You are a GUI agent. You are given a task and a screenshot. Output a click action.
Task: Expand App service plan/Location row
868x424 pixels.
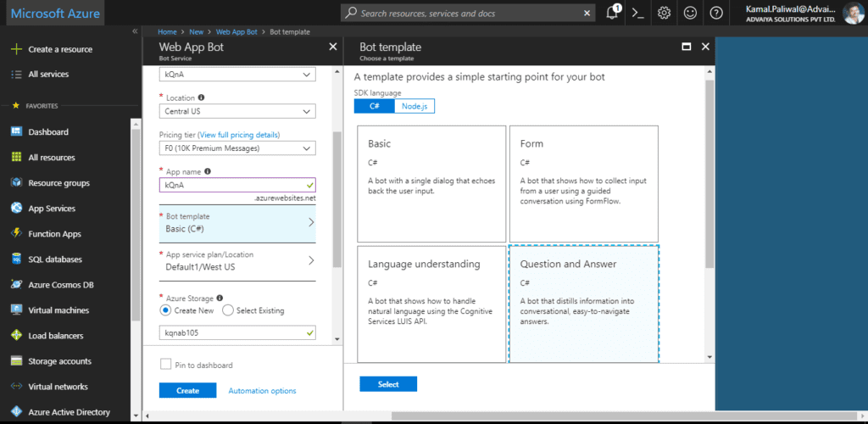(237, 261)
